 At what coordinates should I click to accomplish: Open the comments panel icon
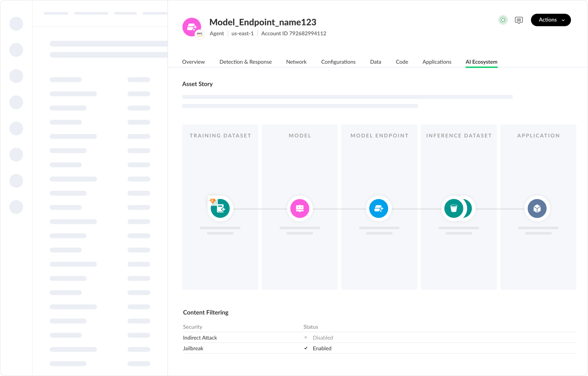tap(519, 20)
